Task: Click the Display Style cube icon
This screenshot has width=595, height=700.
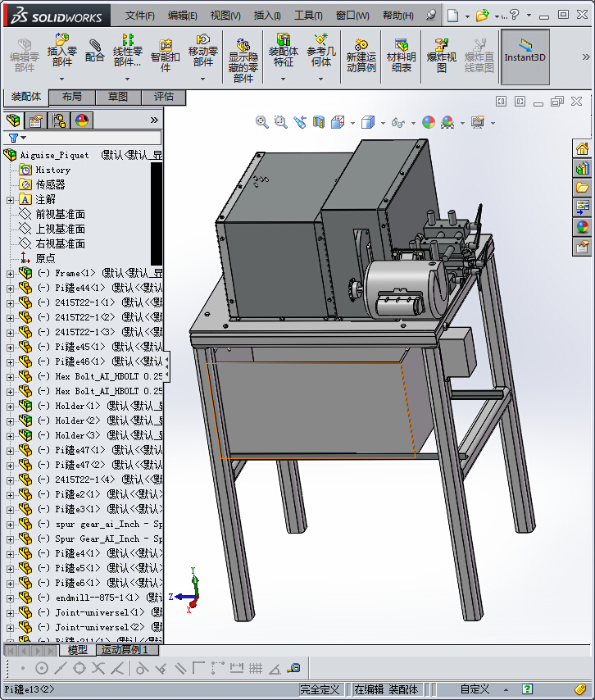Action: (368, 122)
